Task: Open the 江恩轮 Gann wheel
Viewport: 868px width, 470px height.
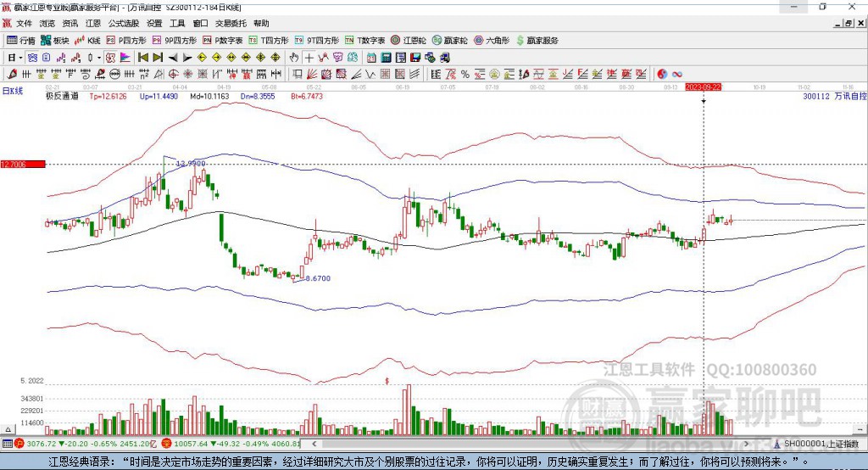Action: [x=409, y=41]
